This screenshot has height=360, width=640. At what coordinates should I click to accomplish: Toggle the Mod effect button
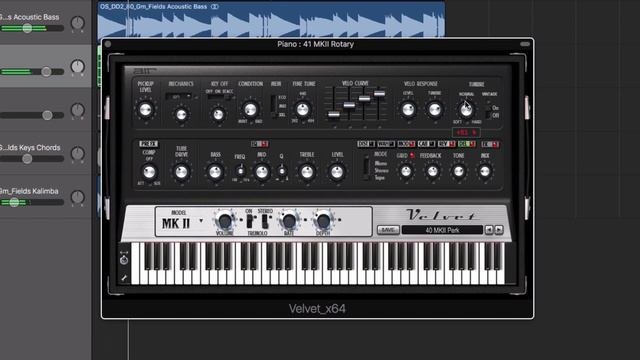click(x=406, y=144)
